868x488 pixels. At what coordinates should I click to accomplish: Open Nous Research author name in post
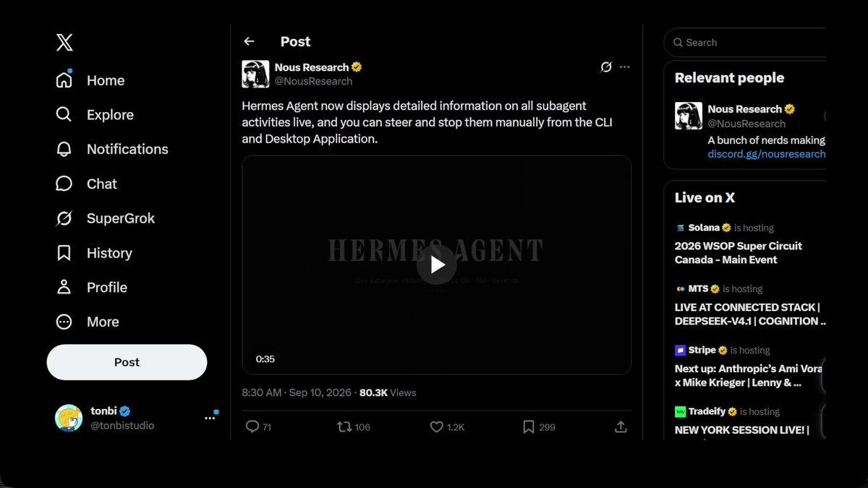312,67
